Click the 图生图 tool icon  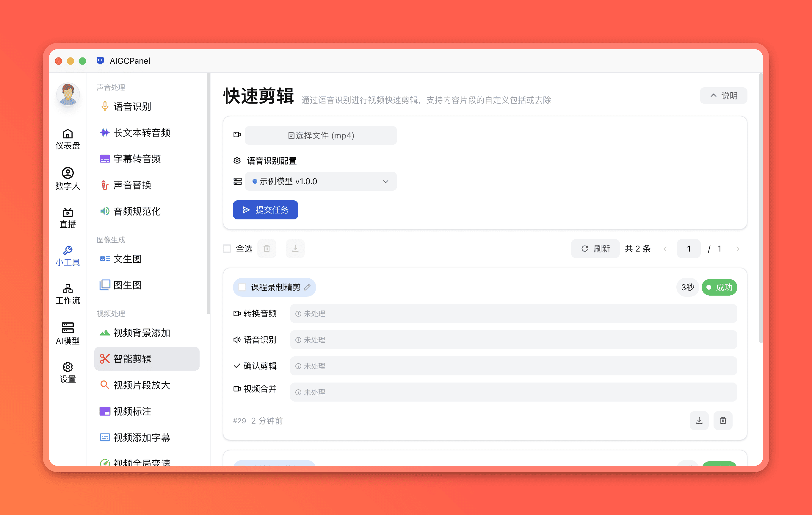(104, 285)
